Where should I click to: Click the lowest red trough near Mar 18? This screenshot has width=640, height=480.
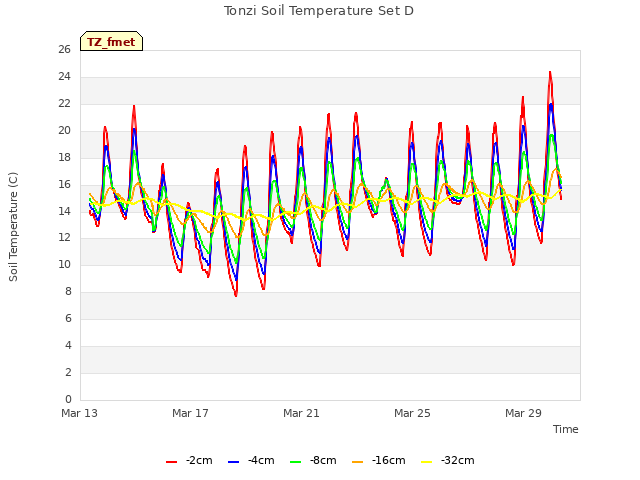tap(236, 295)
